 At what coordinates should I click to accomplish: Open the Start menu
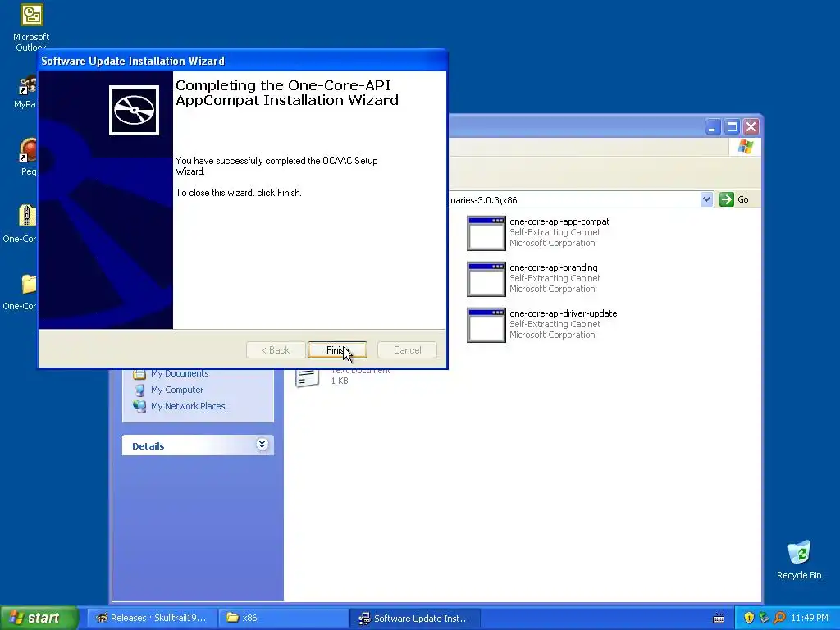point(39,618)
